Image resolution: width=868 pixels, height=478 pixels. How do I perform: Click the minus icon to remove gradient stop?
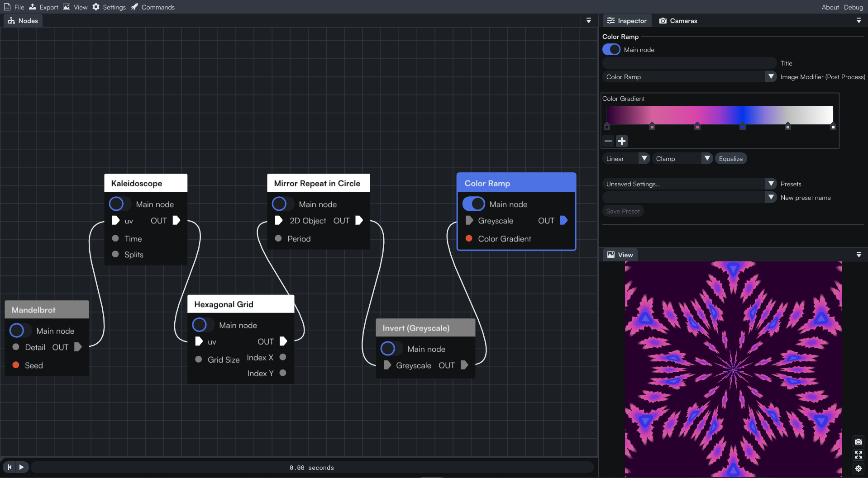(x=608, y=141)
